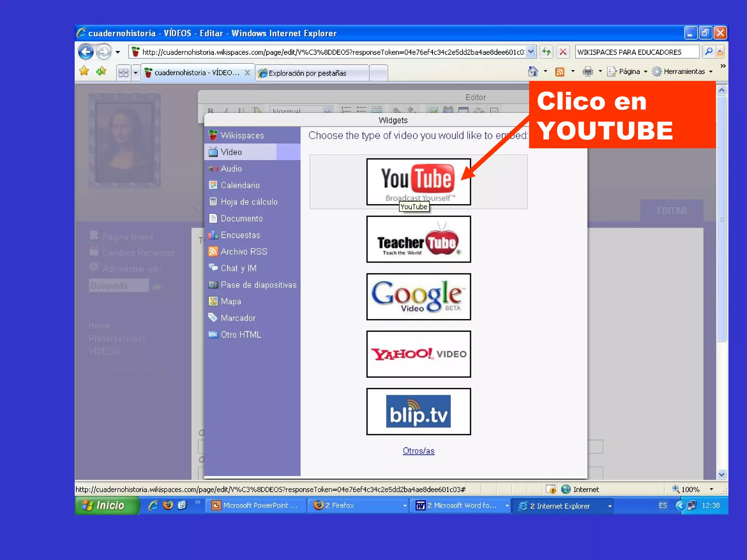Click the Stop loading X icon
The width and height of the screenshot is (747, 560).
point(563,52)
